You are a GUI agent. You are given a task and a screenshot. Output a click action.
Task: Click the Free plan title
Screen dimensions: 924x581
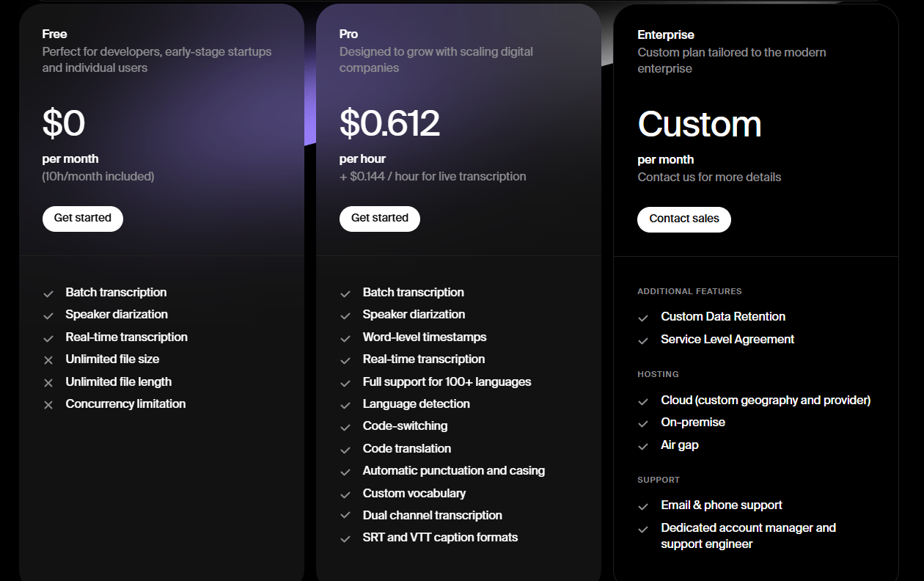click(x=55, y=34)
